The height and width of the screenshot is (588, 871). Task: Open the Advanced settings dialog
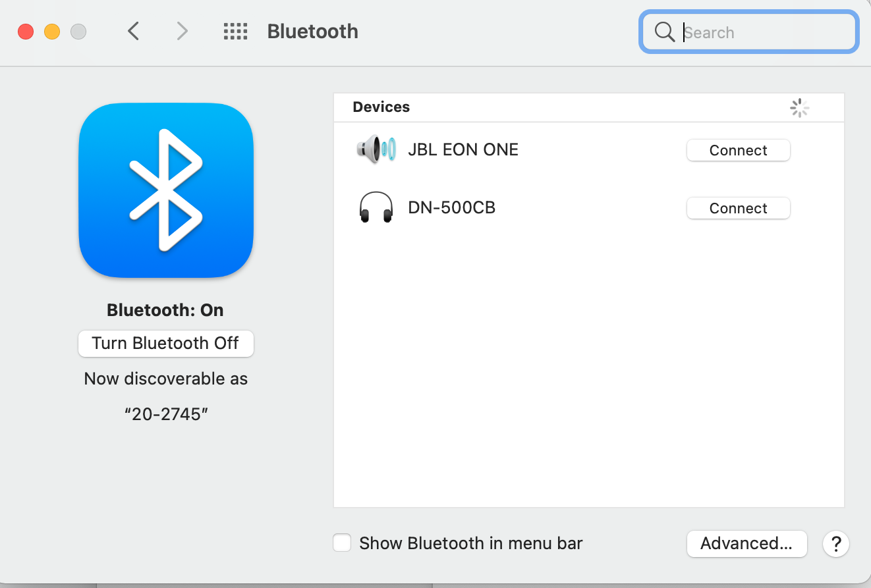(x=746, y=544)
